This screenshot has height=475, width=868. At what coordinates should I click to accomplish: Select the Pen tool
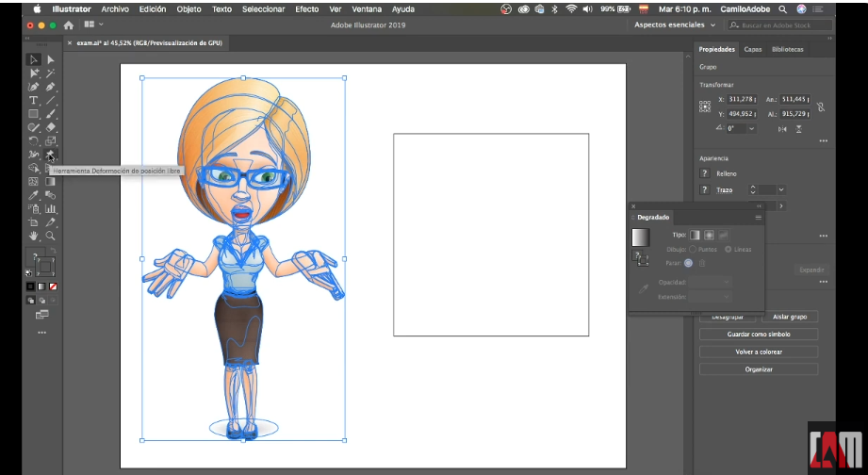34,87
